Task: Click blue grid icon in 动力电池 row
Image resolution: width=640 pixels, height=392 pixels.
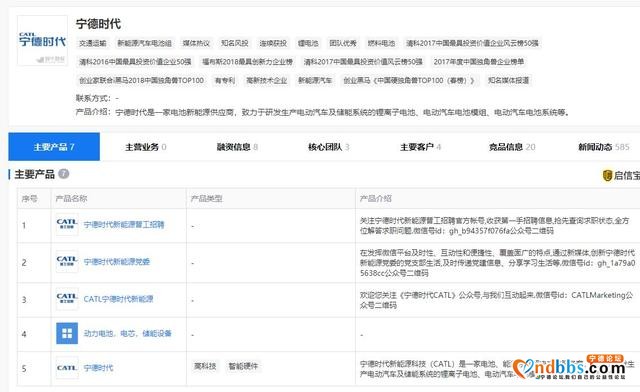Action: click(67, 333)
